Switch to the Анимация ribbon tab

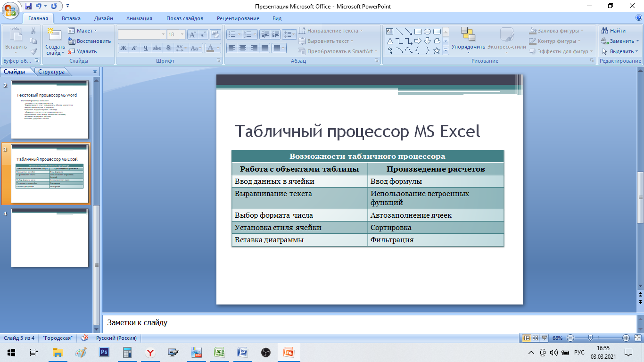point(139,18)
